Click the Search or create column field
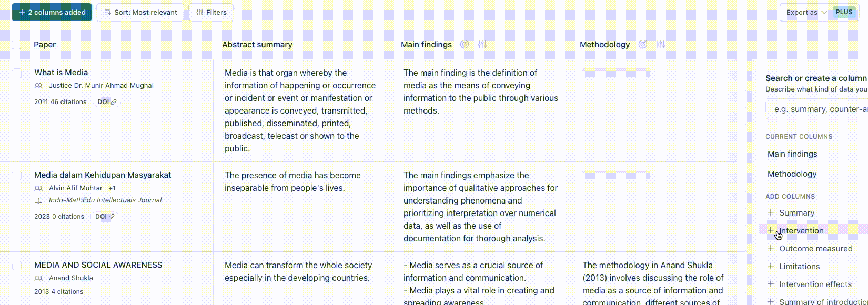Image resolution: width=868 pixels, height=305 pixels. [816, 109]
